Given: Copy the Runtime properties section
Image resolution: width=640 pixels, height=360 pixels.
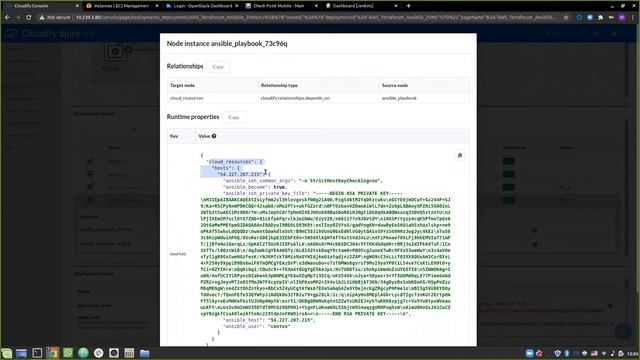Looking at the screenshot, I should [234, 117].
